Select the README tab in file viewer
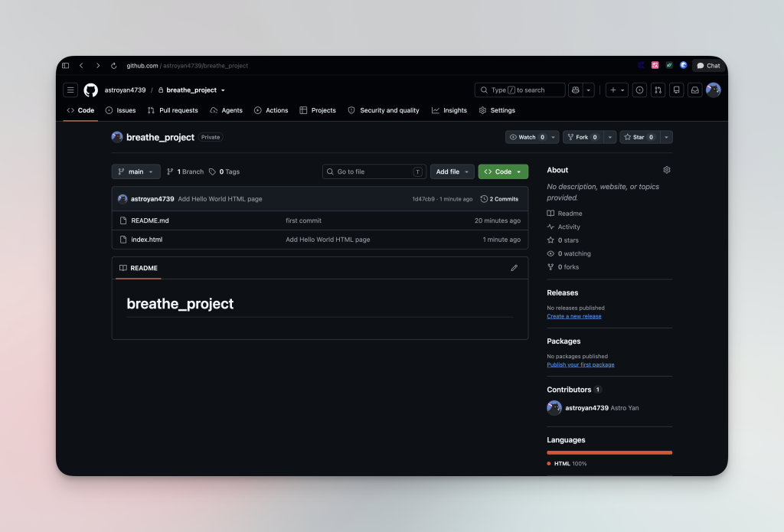This screenshot has width=784, height=532. 139,268
